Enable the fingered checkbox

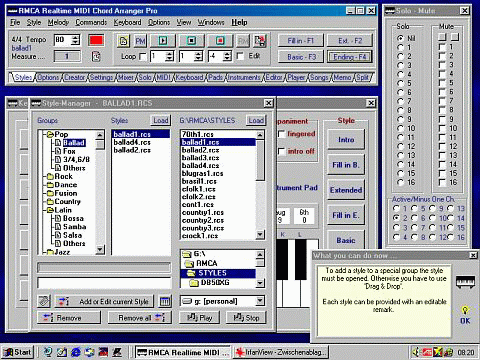(x=282, y=134)
